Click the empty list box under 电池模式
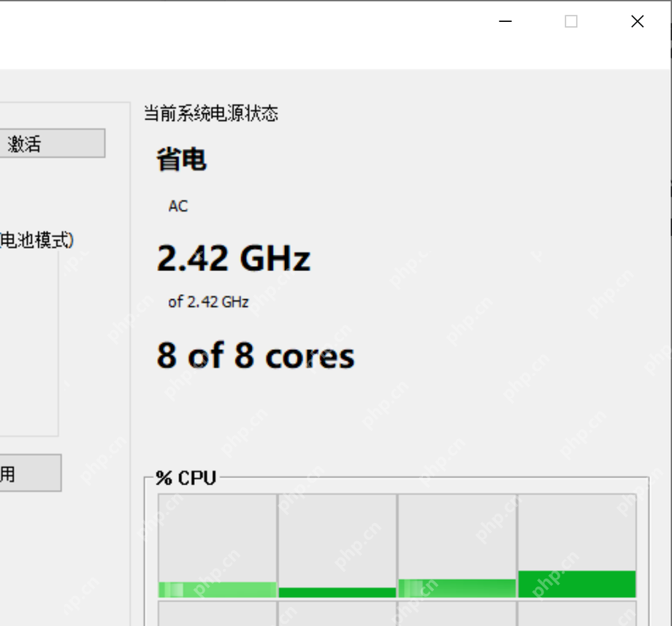This screenshot has width=672, height=626. pos(29,343)
